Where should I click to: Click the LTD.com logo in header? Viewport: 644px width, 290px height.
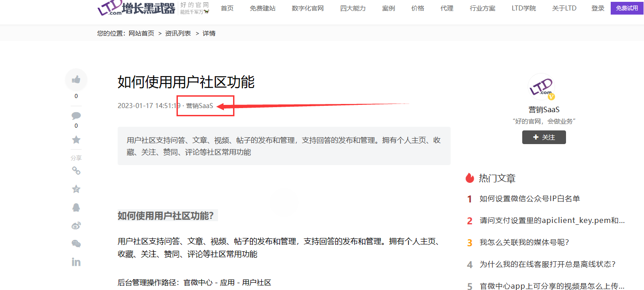136,8
